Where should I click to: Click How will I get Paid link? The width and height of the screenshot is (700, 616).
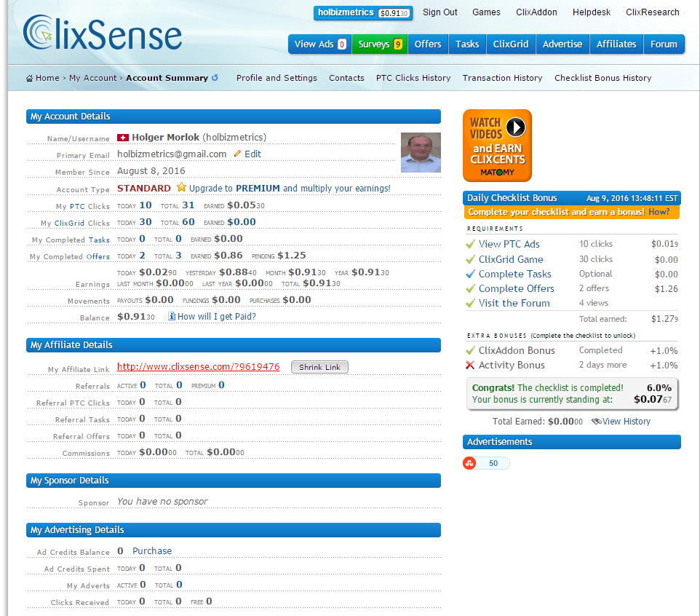(x=217, y=316)
